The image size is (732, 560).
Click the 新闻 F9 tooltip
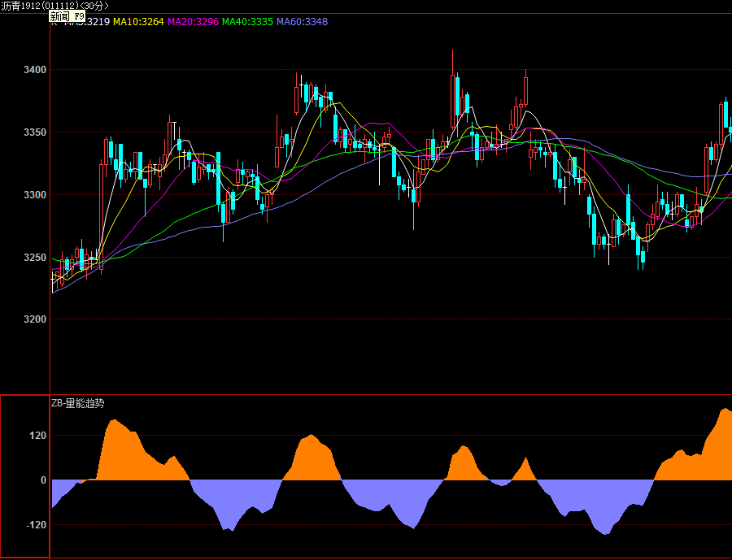click(68, 17)
